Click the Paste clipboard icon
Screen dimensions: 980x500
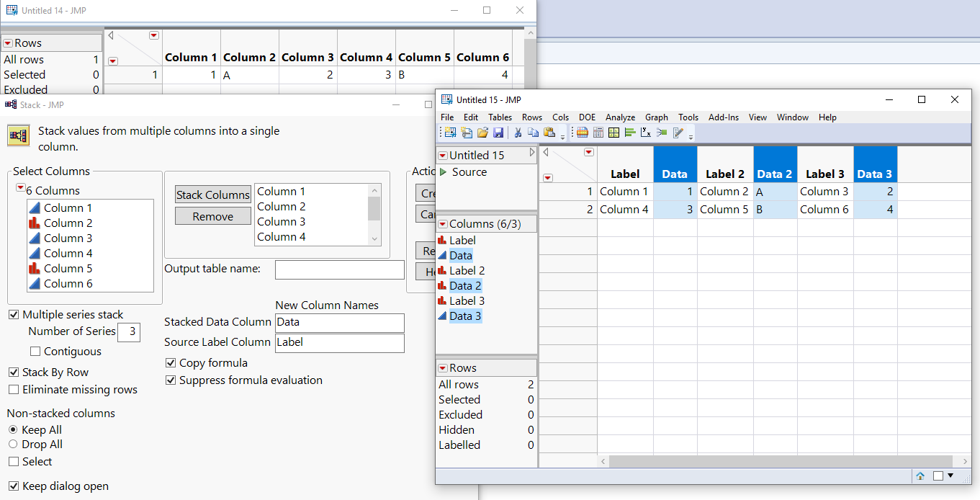(x=549, y=133)
